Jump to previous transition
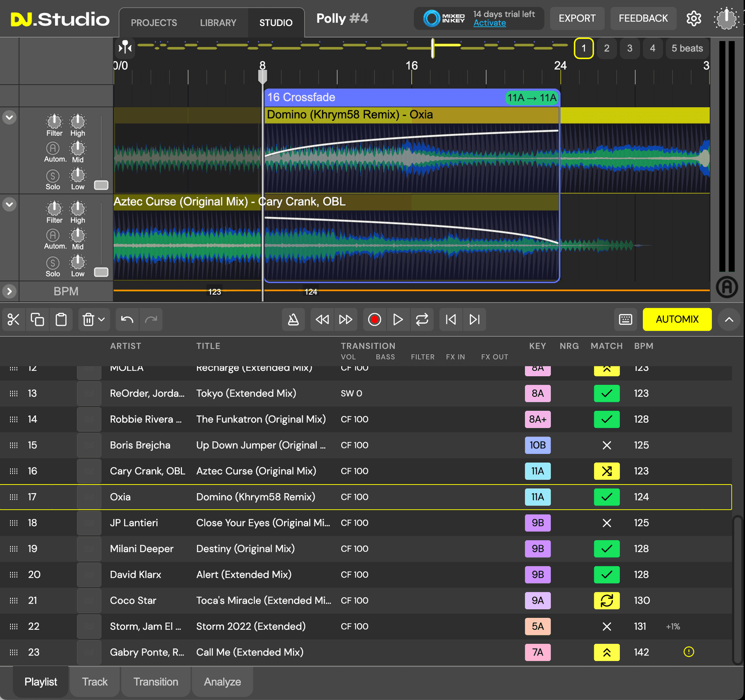Viewport: 745px width, 700px height. [451, 320]
